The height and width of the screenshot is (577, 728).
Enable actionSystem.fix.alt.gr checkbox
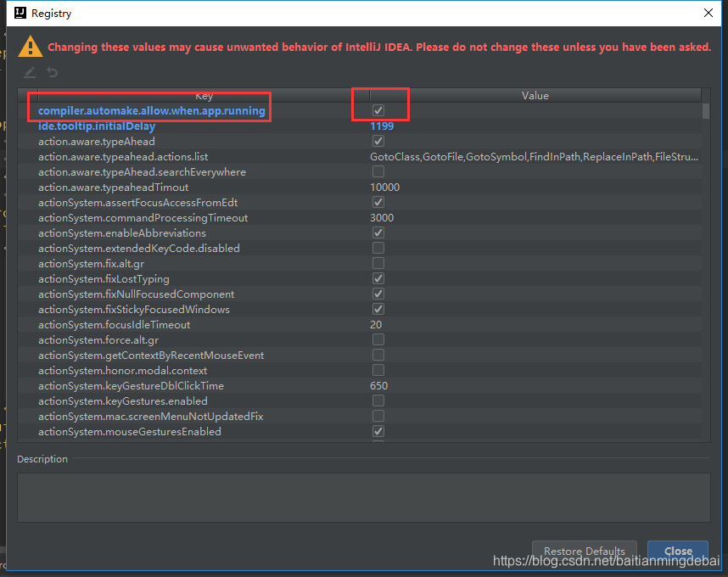tap(378, 264)
